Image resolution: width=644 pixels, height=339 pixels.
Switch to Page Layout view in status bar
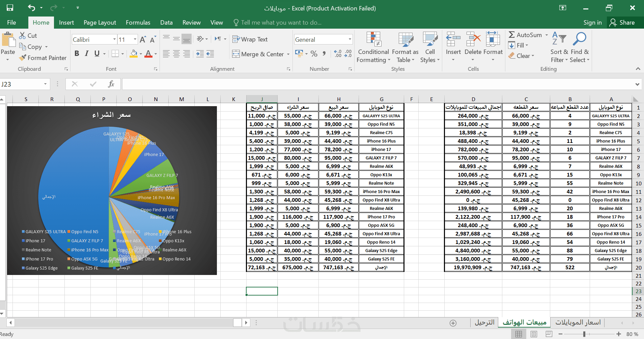(x=534, y=334)
